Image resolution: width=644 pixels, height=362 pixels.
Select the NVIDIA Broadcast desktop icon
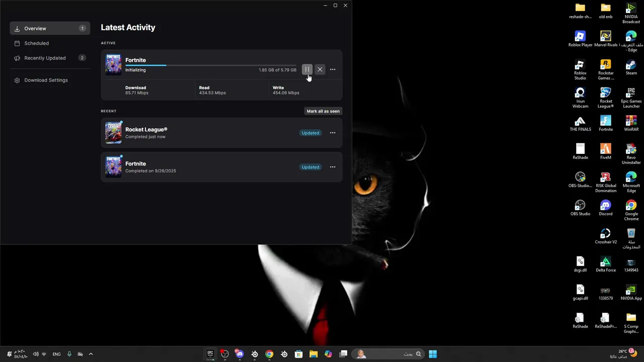[631, 14]
